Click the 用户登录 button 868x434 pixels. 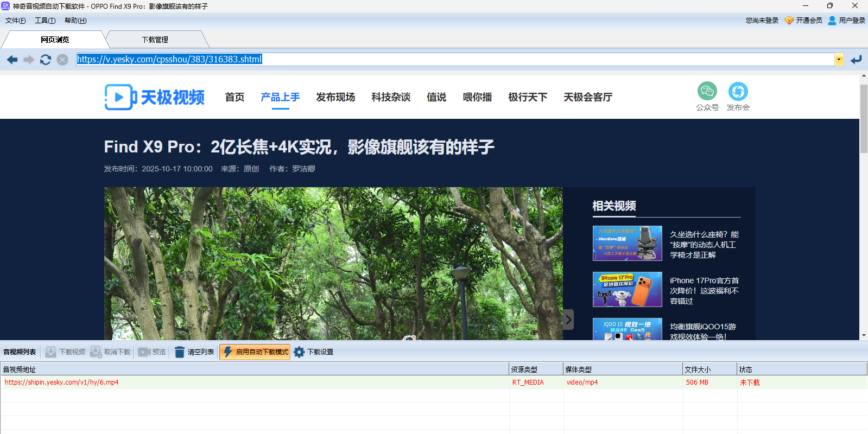tap(846, 21)
